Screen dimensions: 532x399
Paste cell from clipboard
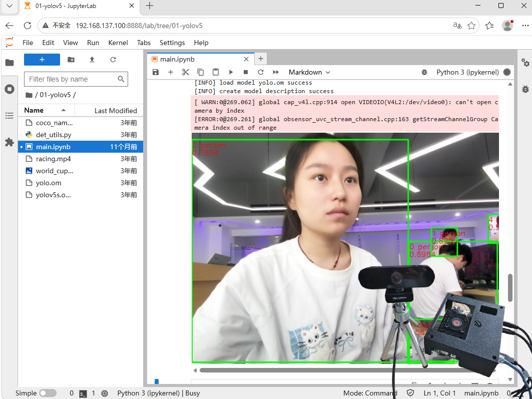[x=215, y=72]
